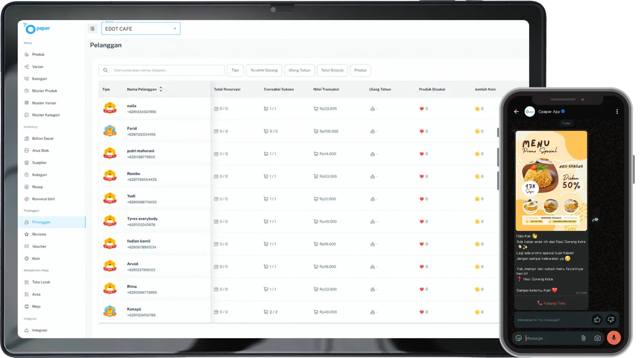Click customer name naila
644x358 pixels.
point(132,106)
